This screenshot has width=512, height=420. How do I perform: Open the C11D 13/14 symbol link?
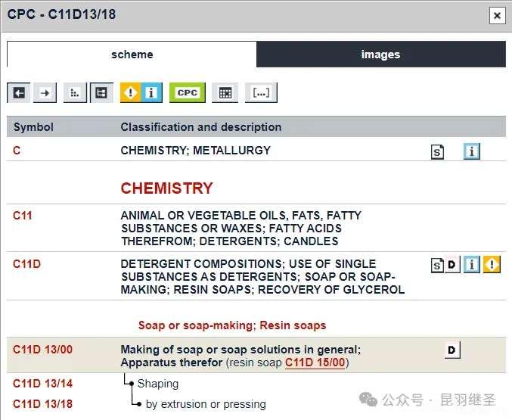[x=42, y=384]
